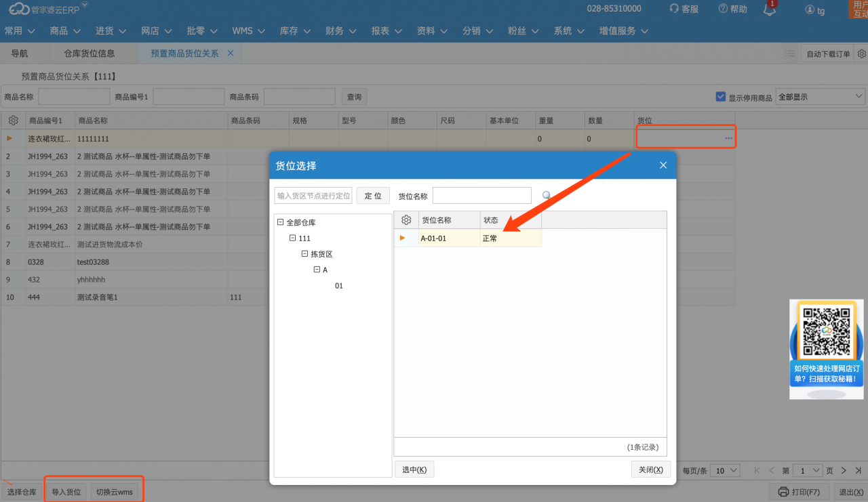Collapse the 拣货区 tree node
868x502 pixels.
305,254
